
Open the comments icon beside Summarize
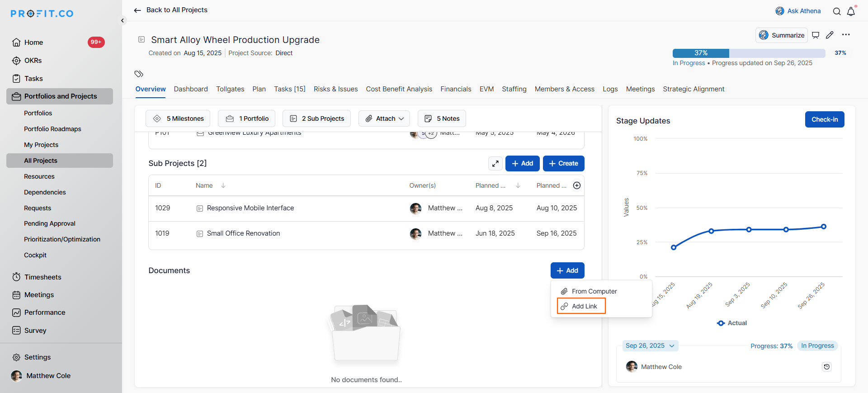pyautogui.click(x=816, y=35)
